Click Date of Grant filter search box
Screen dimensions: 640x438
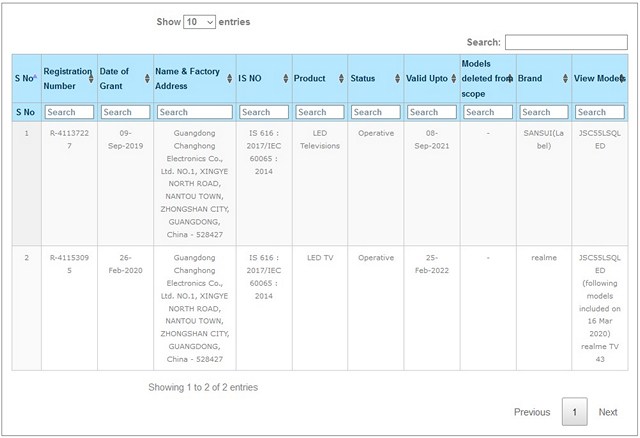[125, 112]
